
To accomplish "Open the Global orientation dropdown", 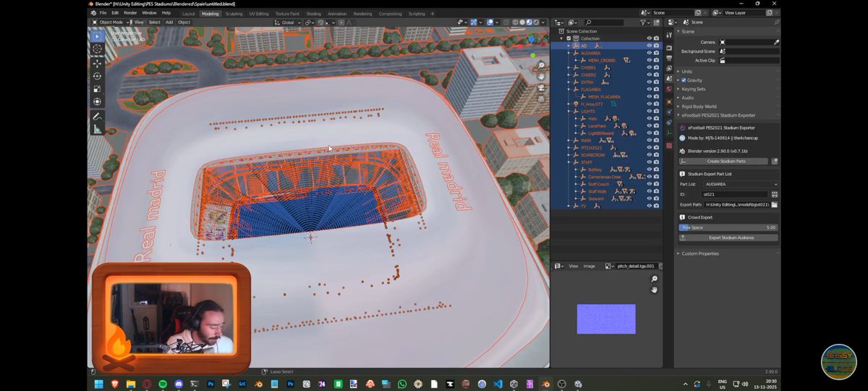I will pyautogui.click(x=288, y=22).
